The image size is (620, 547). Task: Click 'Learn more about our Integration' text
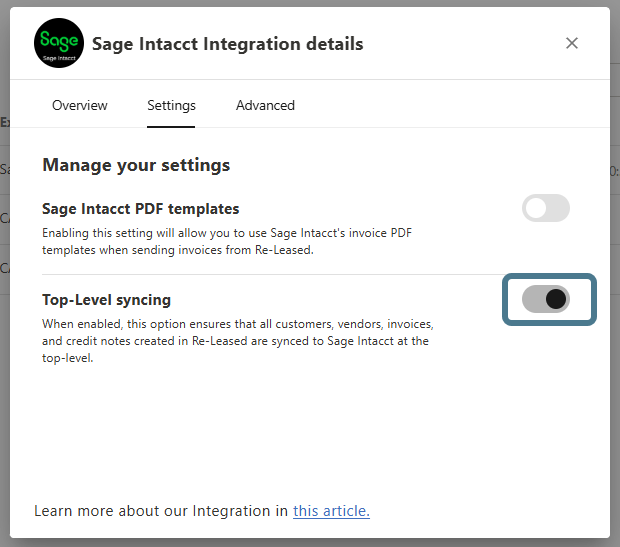click(x=160, y=511)
